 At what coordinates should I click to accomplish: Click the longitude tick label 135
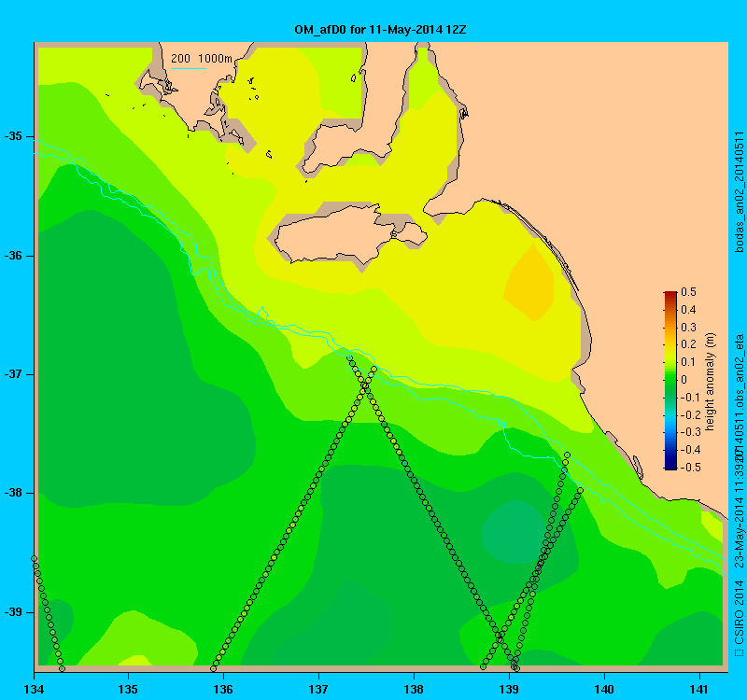[x=128, y=689]
